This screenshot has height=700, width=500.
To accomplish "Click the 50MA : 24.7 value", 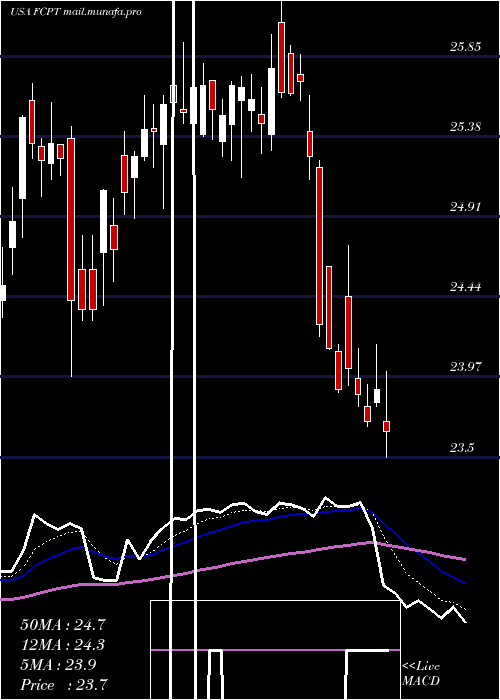I will point(64,625).
